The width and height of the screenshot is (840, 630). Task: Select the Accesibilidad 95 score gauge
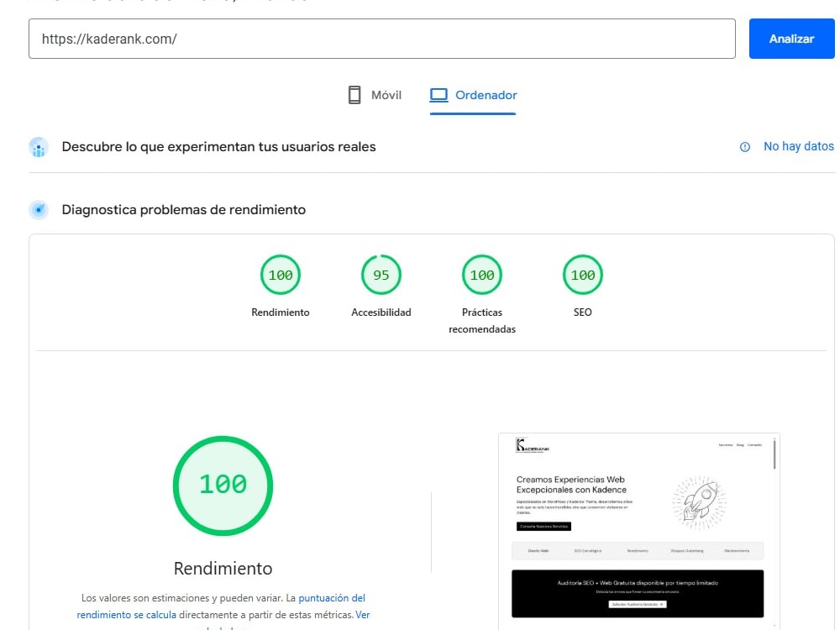381,275
